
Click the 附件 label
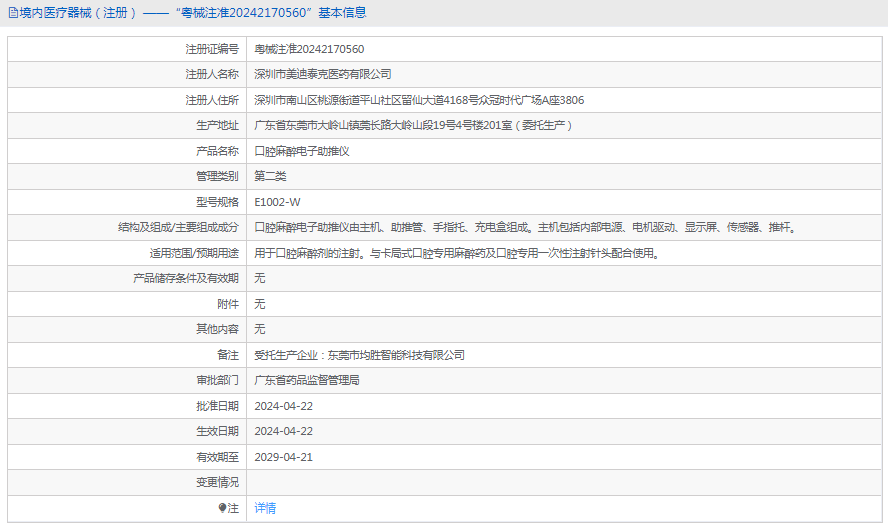click(228, 304)
